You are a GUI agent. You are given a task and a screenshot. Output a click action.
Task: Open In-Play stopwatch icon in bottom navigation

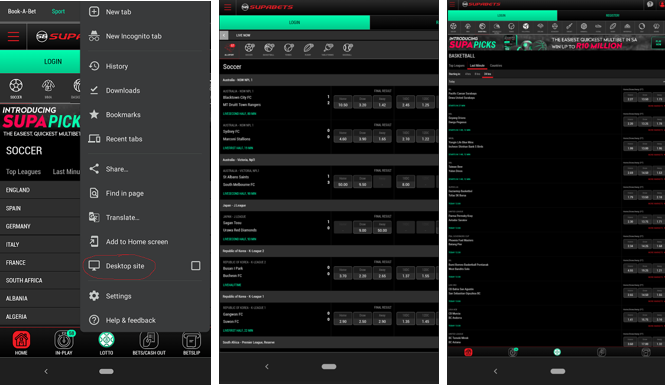64,343
